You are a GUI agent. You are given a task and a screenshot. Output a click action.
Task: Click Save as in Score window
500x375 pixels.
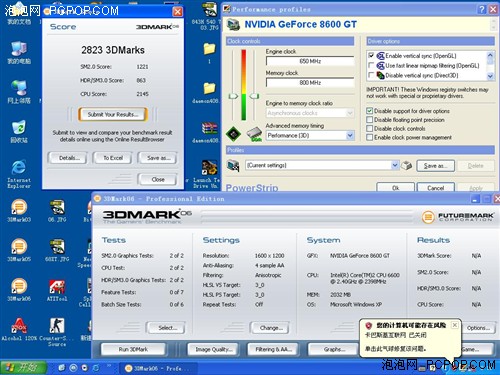(x=158, y=158)
